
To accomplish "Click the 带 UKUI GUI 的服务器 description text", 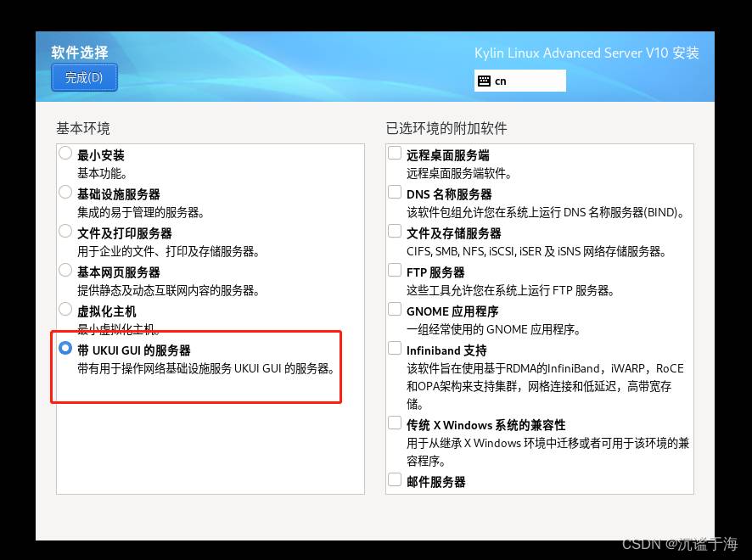I will 206,369.
